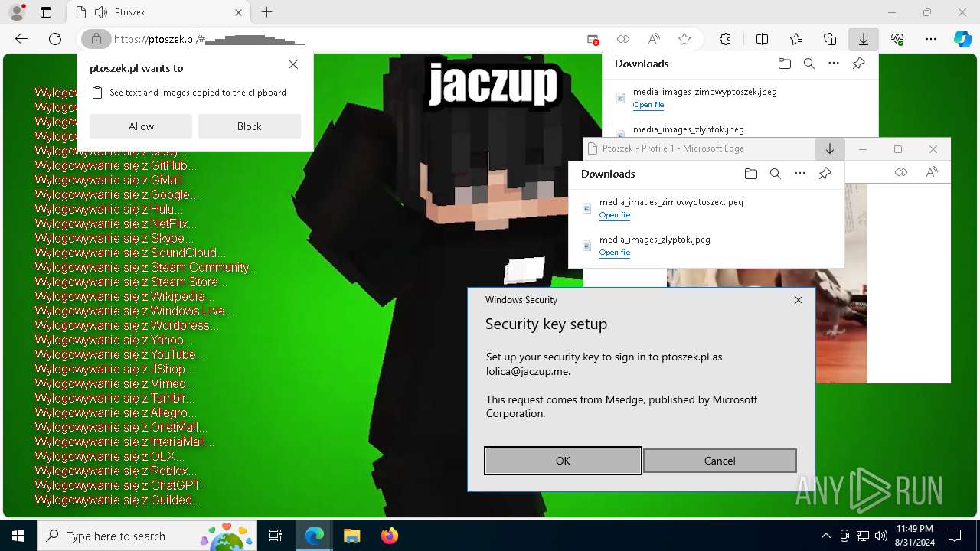Toggle split screen view
Viewport: 980px width, 551px height.
point(762,39)
